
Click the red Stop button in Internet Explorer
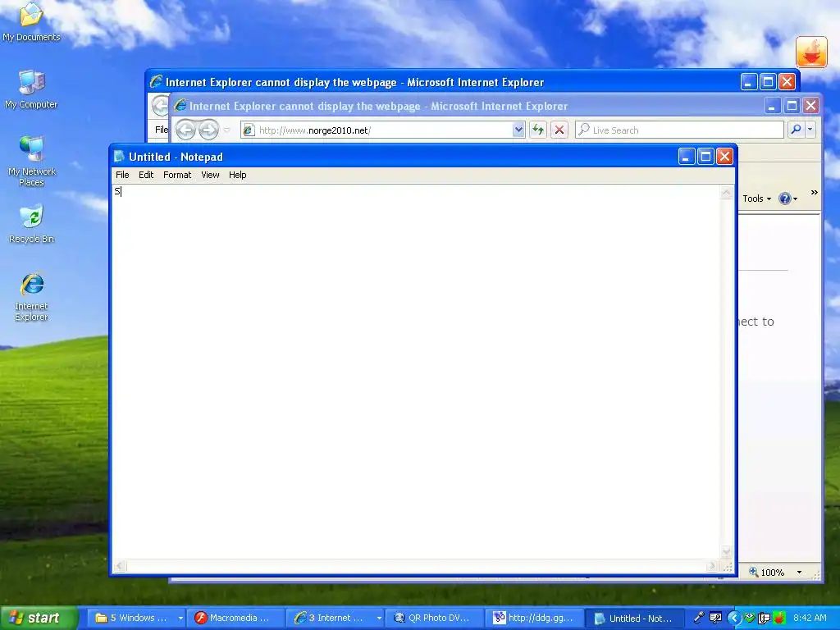tap(559, 130)
